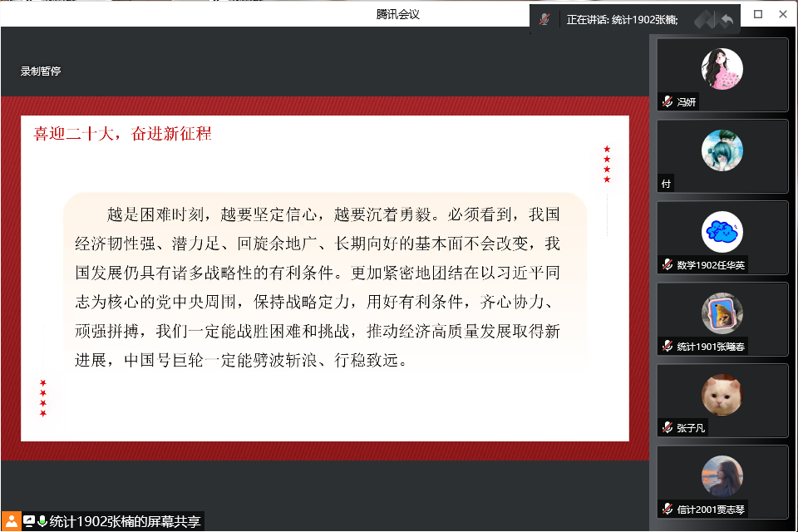This screenshot has height=532, width=798.
Task: Select 统计1901张曦春's avatar tile
Action: 722,313
